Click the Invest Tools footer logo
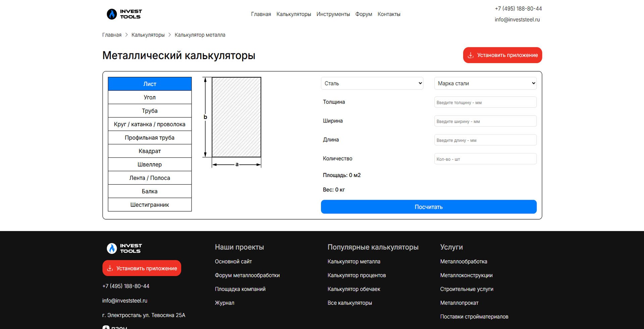This screenshot has height=329, width=644. 124,248
